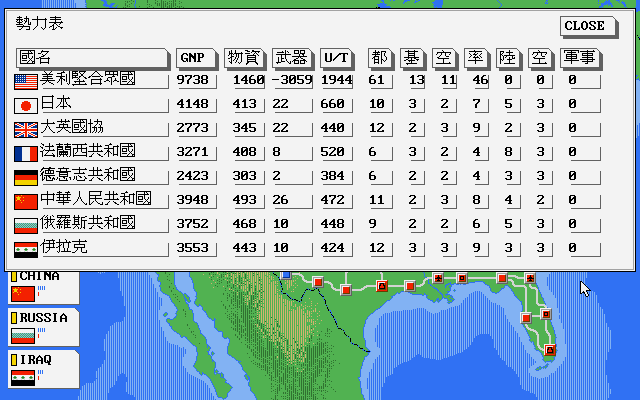Click the yellow indicator beside RUSSIA label
Image resolution: width=640 pixels, height=400 pixels.
tap(14, 318)
